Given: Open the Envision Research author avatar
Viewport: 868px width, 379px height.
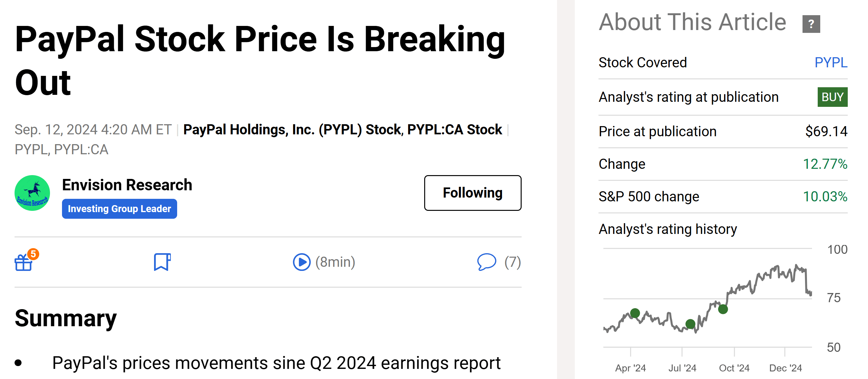Looking at the screenshot, I should coord(32,193).
